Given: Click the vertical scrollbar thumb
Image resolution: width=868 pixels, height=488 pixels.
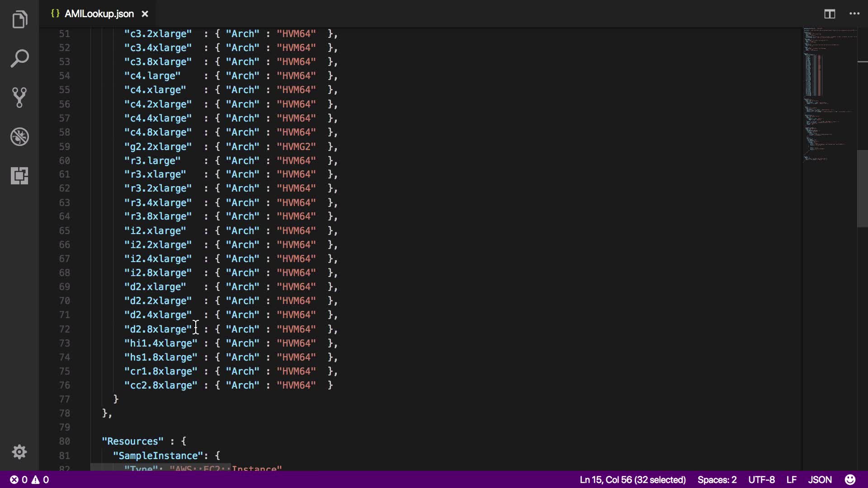Looking at the screenshot, I should [862, 188].
